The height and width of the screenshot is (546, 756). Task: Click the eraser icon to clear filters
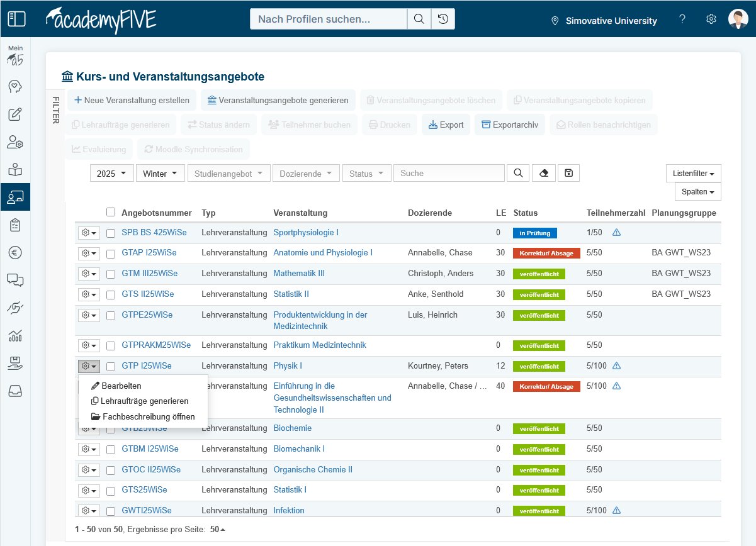(544, 174)
